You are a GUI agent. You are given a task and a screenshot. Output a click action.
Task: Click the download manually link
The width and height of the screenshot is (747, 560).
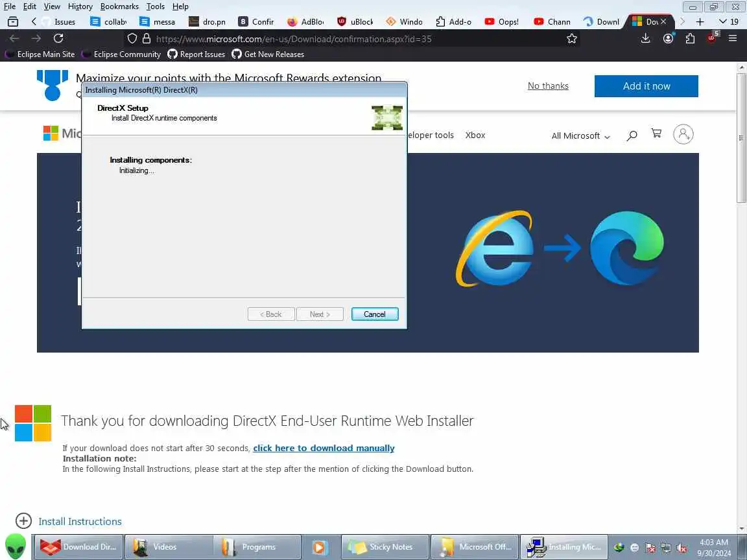point(324,448)
